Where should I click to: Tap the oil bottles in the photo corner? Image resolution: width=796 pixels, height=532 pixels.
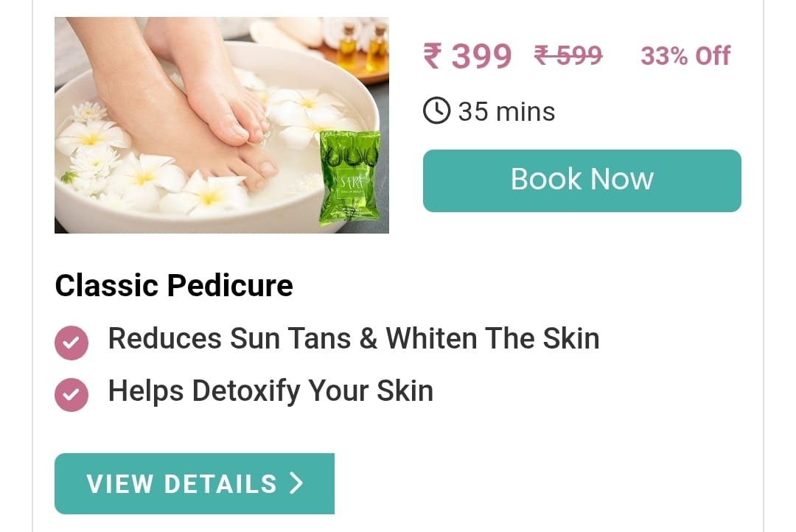[x=363, y=45]
